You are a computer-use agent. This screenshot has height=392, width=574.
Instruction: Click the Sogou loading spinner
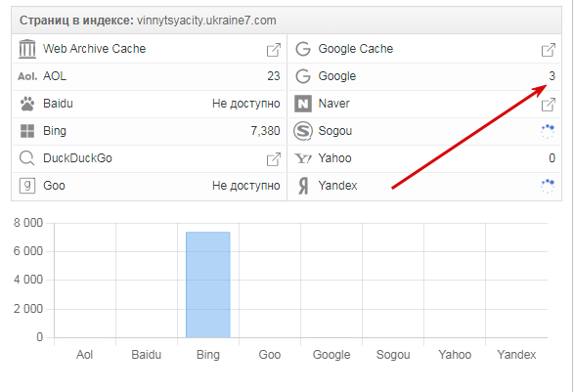click(548, 131)
